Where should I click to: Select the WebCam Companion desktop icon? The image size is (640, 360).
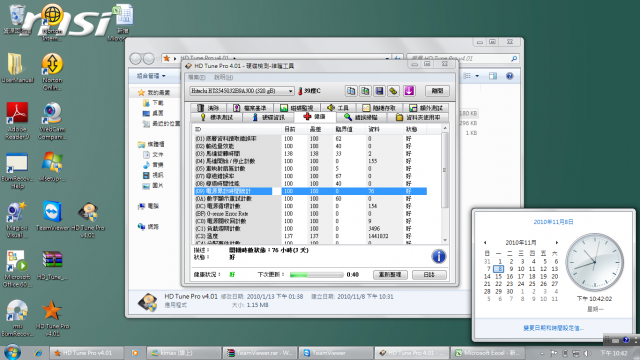(52, 121)
